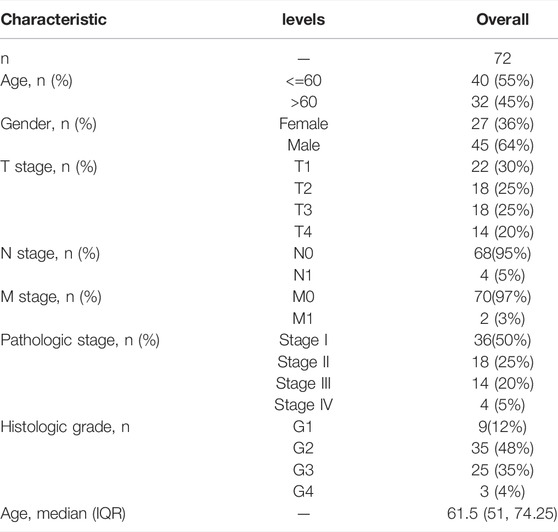Screen dimensions: 558x532
Task: Select the Stage III level cell
Action: [303, 384]
